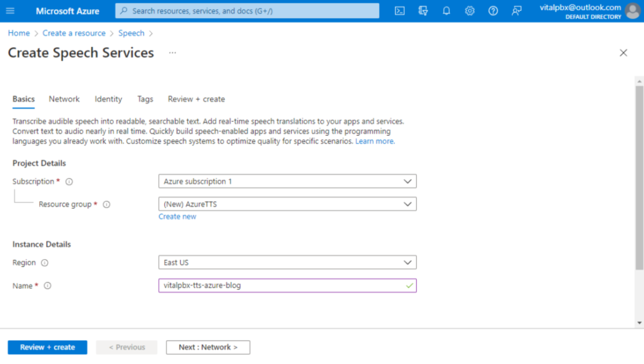Open the Identity tab
Image resolution: width=644 pixels, height=364 pixels.
pyautogui.click(x=108, y=99)
